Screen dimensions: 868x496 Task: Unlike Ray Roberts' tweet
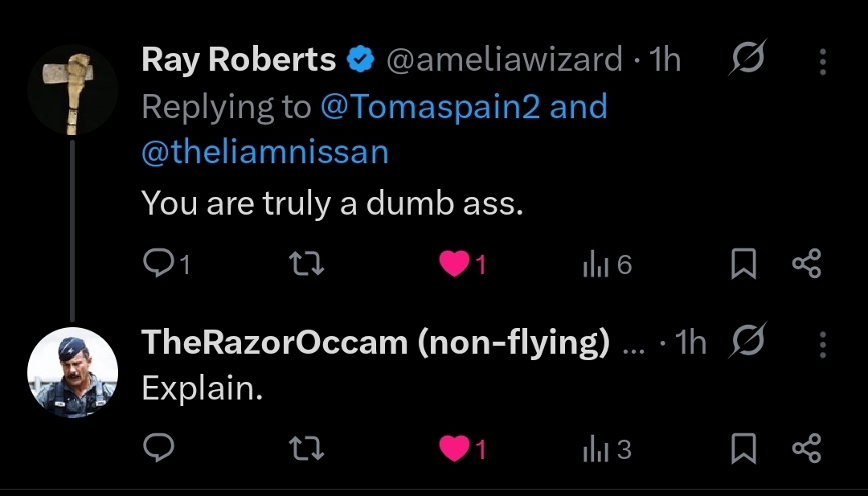pos(456,264)
